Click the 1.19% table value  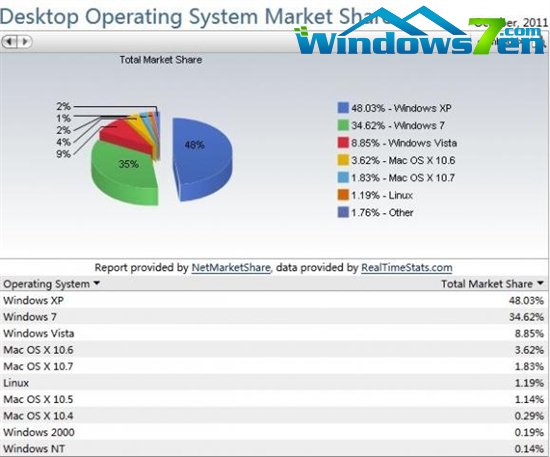tap(529, 383)
